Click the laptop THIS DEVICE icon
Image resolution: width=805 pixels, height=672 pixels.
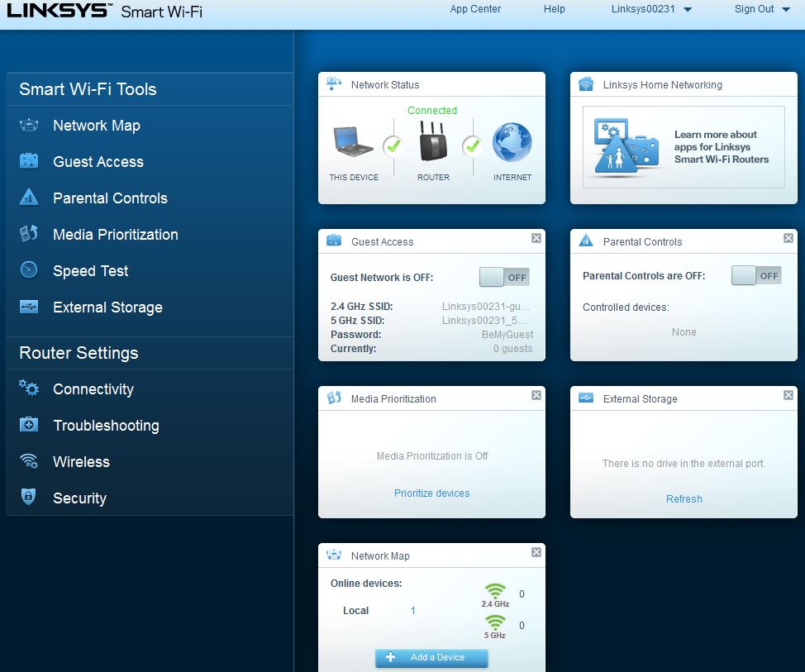click(354, 141)
